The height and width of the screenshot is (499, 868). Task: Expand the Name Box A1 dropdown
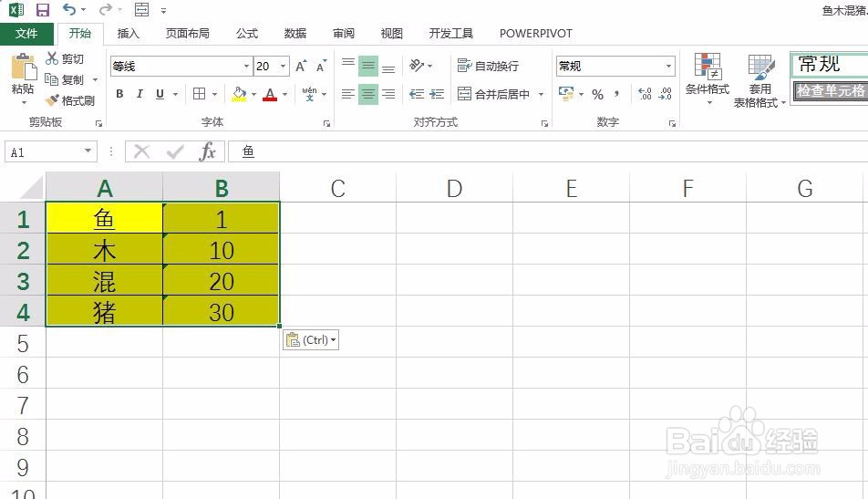[x=88, y=151]
